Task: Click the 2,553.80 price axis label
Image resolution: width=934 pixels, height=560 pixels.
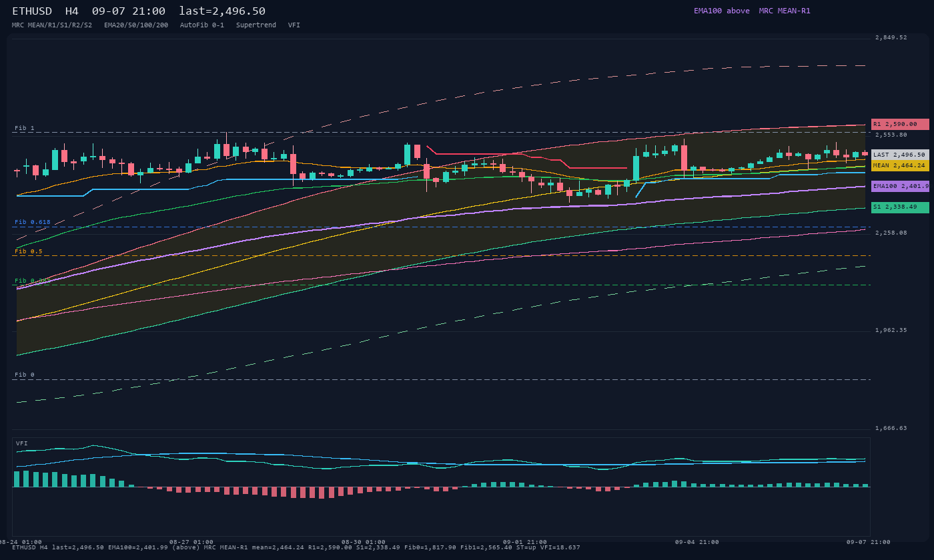Action: pyautogui.click(x=891, y=135)
